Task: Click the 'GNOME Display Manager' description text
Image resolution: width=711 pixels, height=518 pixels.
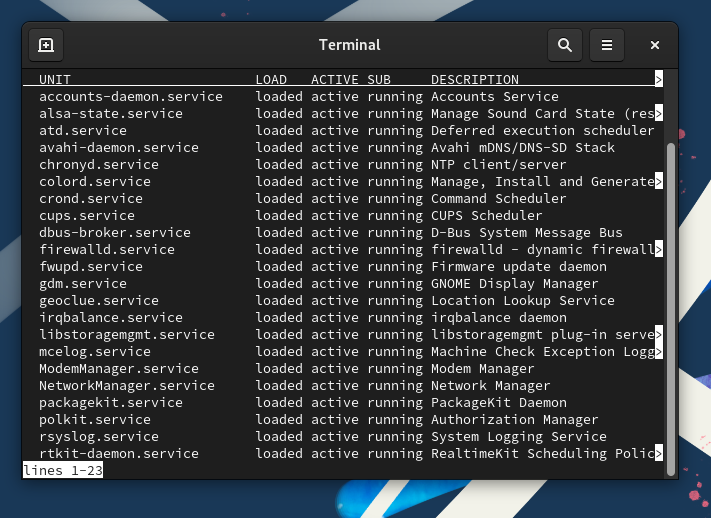Action: coord(514,284)
